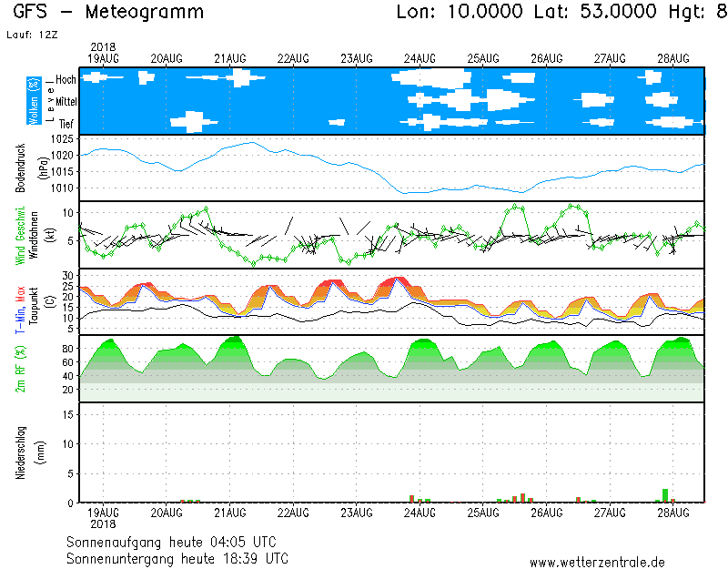Viewport: 728px width, 569px height.
Task: Click the "GFS – Meteogramm" title
Action: point(108,12)
